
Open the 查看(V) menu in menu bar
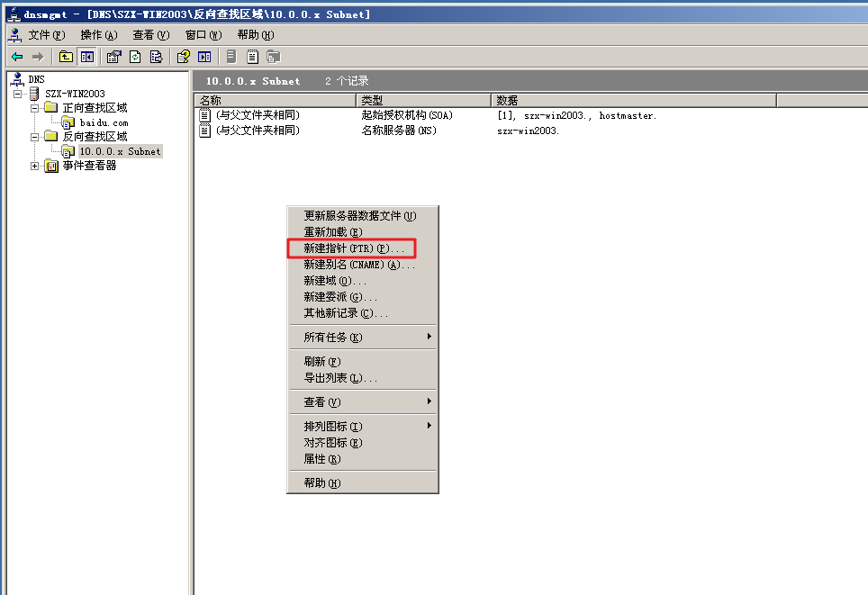151,35
